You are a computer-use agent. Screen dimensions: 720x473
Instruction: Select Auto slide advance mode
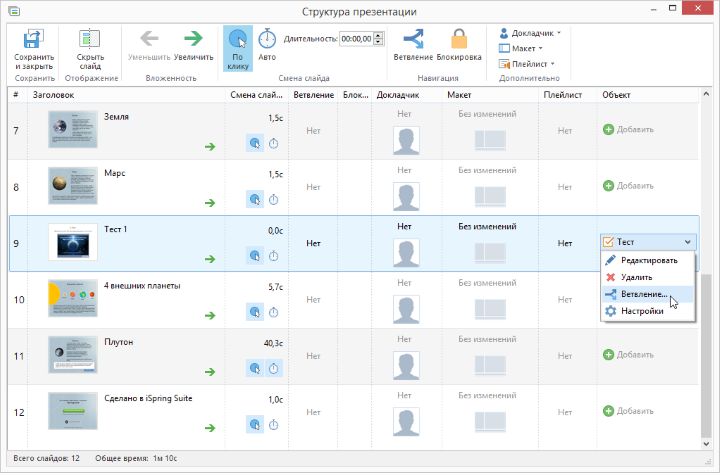[267, 45]
